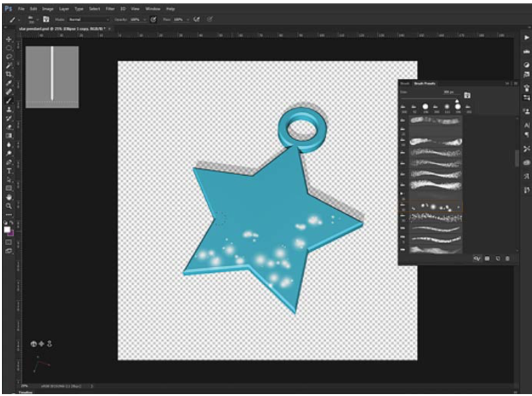The height and width of the screenshot is (396, 532).
Task: Toggle the brush panel button in options bar
Action: pos(46,20)
